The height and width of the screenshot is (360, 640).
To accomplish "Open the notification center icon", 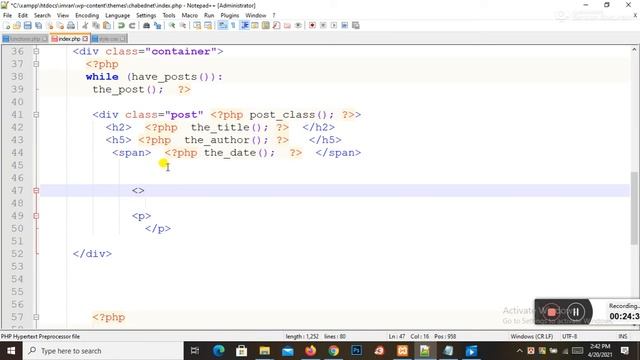I will [624, 351].
